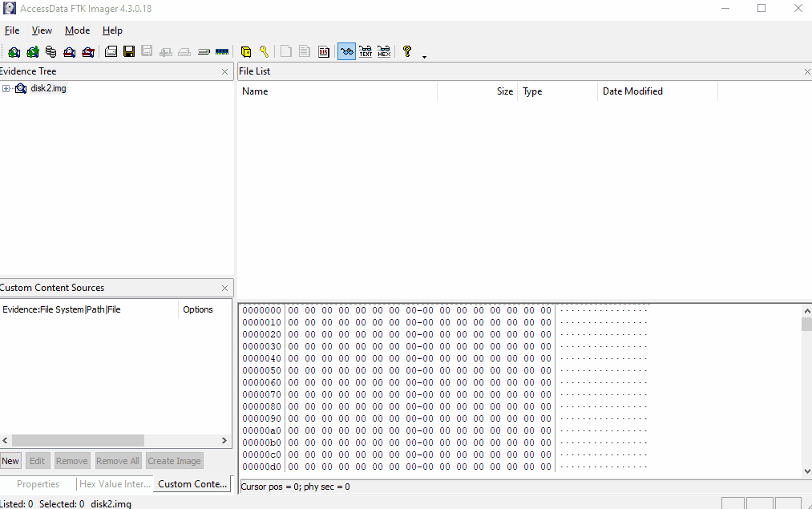
Task: Click the Remove Evidence Item icon
Action: [70, 52]
